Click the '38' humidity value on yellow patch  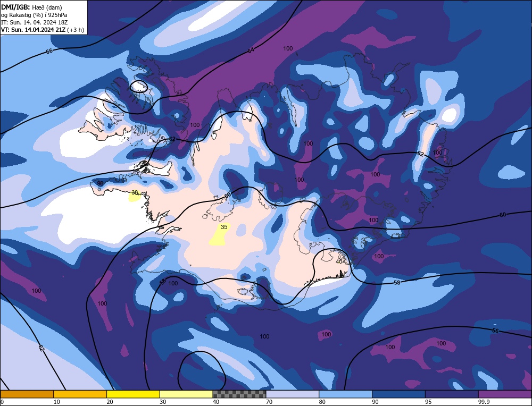click(x=135, y=192)
